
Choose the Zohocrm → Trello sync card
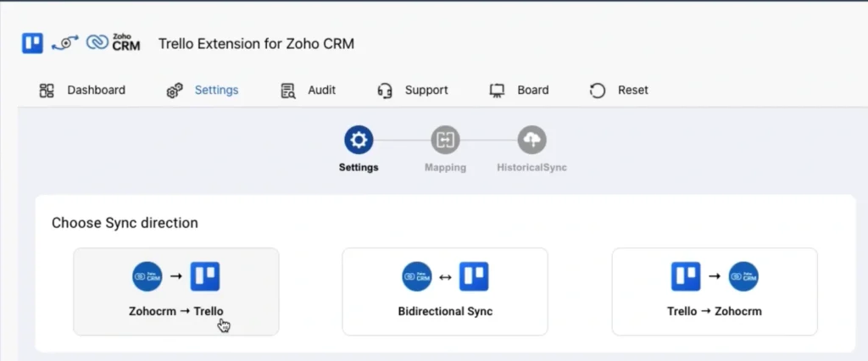[176, 292]
